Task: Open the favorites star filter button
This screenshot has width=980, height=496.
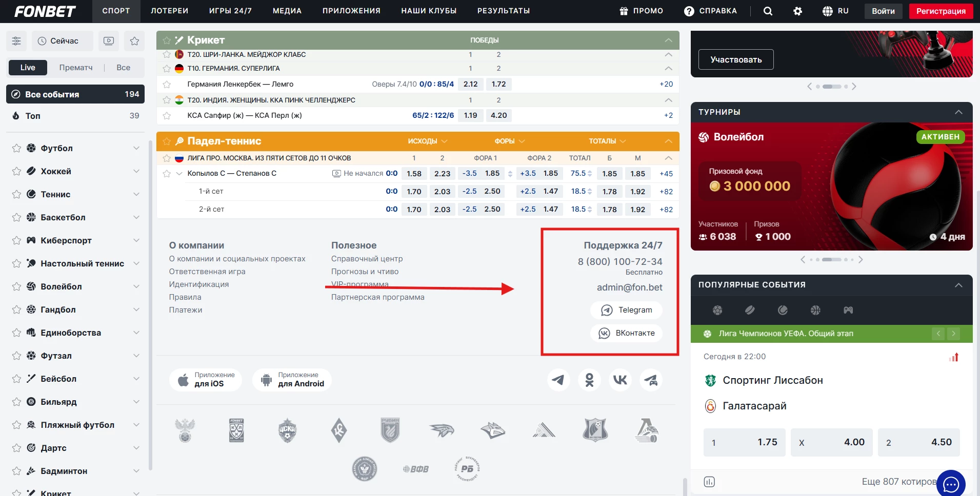Action: pos(134,41)
